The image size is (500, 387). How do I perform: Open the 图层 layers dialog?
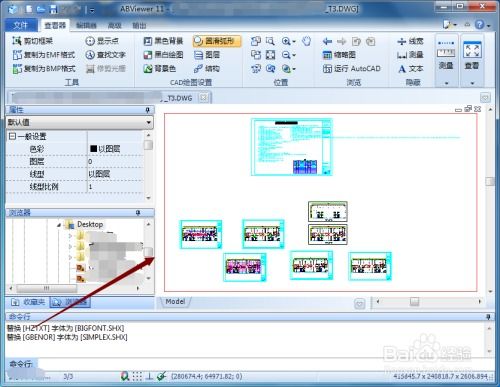pos(207,55)
